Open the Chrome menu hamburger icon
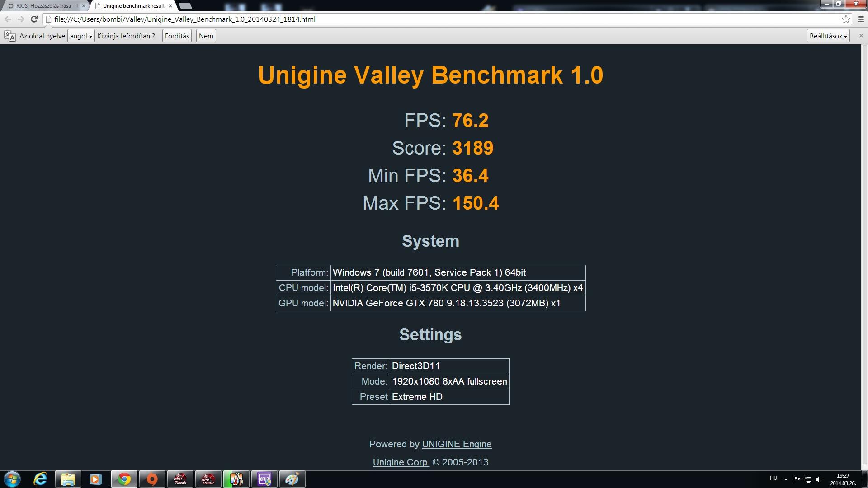The width and height of the screenshot is (868, 488). tap(861, 19)
